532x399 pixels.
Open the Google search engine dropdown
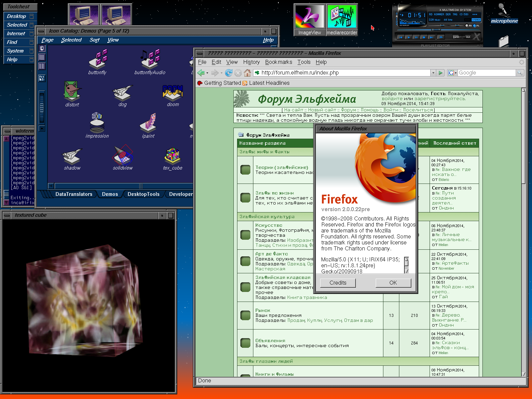453,73
